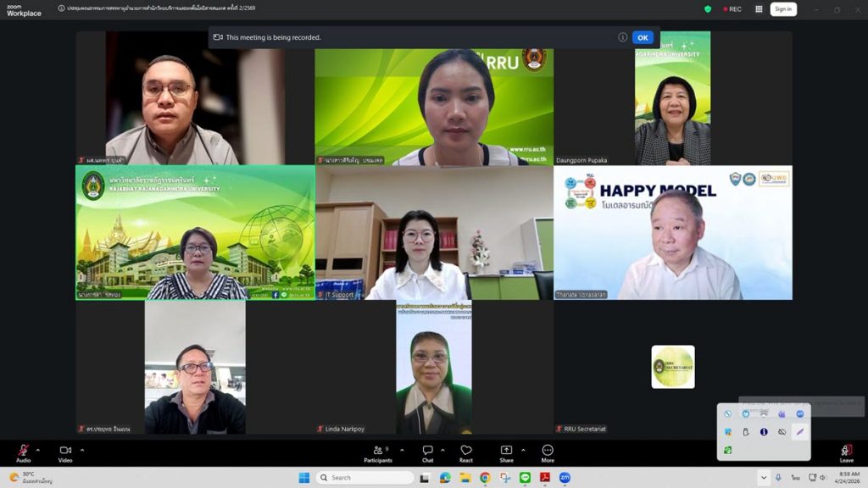The image size is (868, 488).
Task: Click the Share screen icon
Action: 506,451
